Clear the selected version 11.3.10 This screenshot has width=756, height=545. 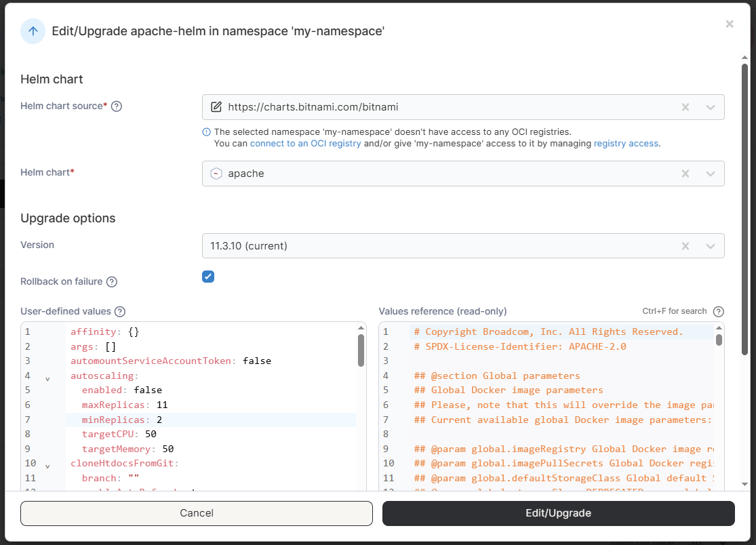[x=685, y=246]
